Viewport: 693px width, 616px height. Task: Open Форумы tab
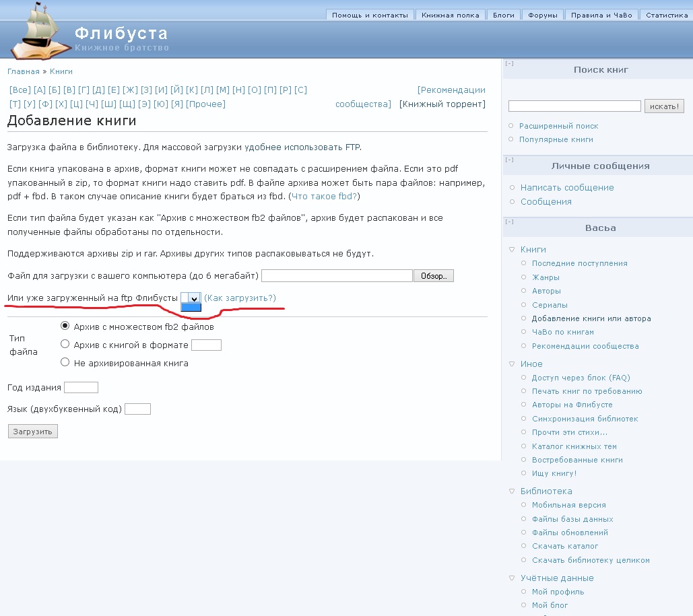click(x=542, y=15)
